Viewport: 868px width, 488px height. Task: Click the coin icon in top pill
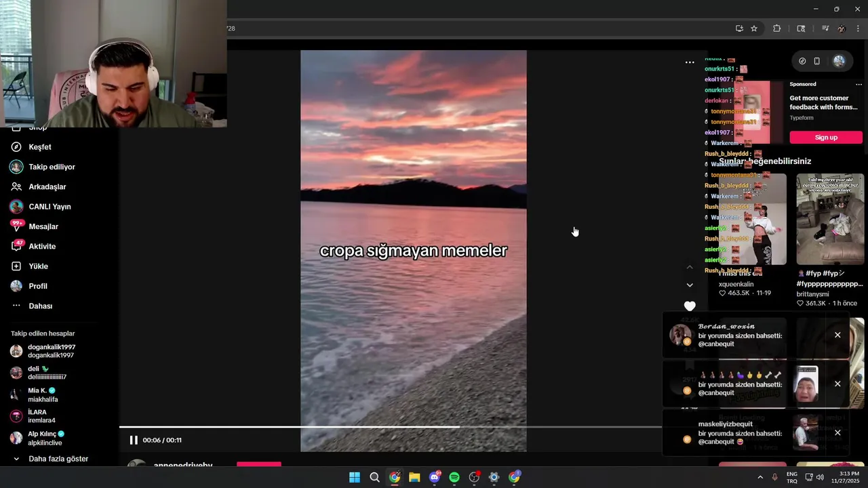click(x=802, y=61)
